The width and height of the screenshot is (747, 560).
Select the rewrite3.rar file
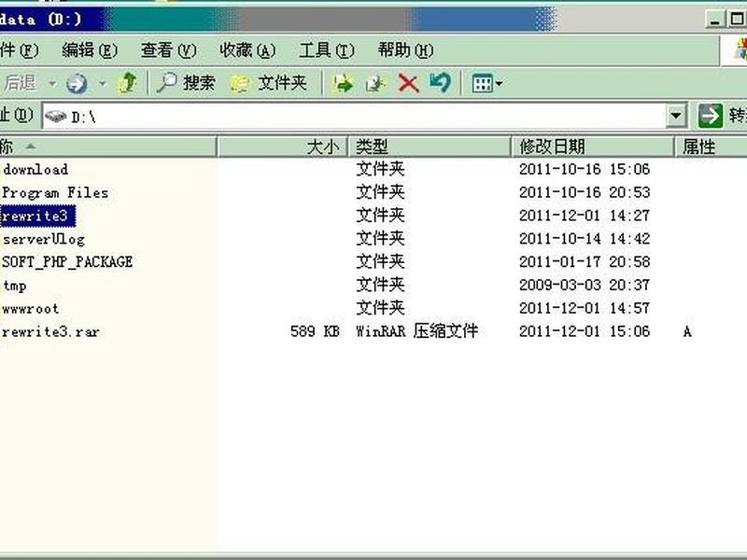pyautogui.click(x=50, y=332)
